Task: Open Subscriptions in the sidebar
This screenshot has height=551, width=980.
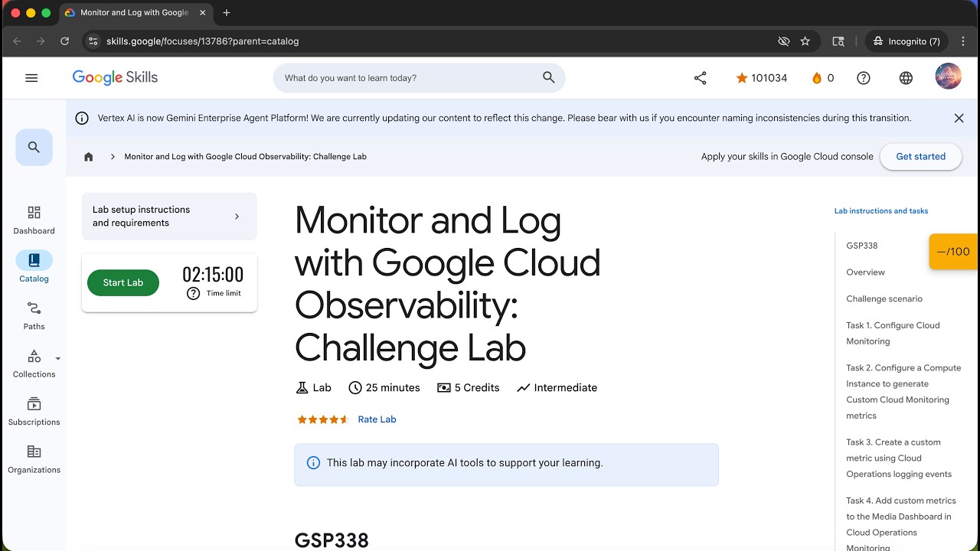Action: tap(34, 411)
